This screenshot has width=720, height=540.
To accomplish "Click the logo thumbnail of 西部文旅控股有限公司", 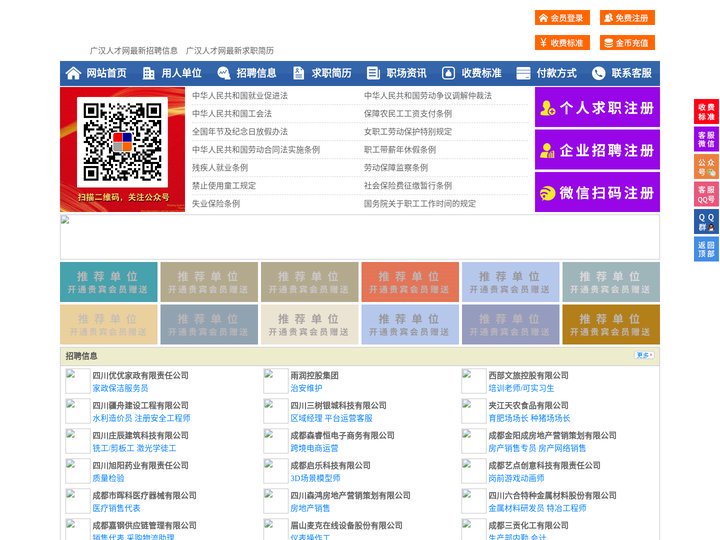I will pyautogui.click(x=473, y=381).
